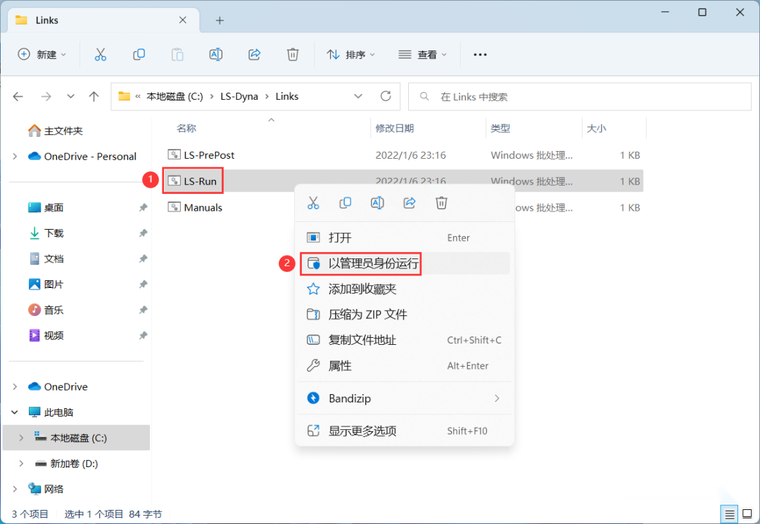Click the Share icon in the context menu
The width and height of the screenshot is (760, 524).
pos(410,203)
